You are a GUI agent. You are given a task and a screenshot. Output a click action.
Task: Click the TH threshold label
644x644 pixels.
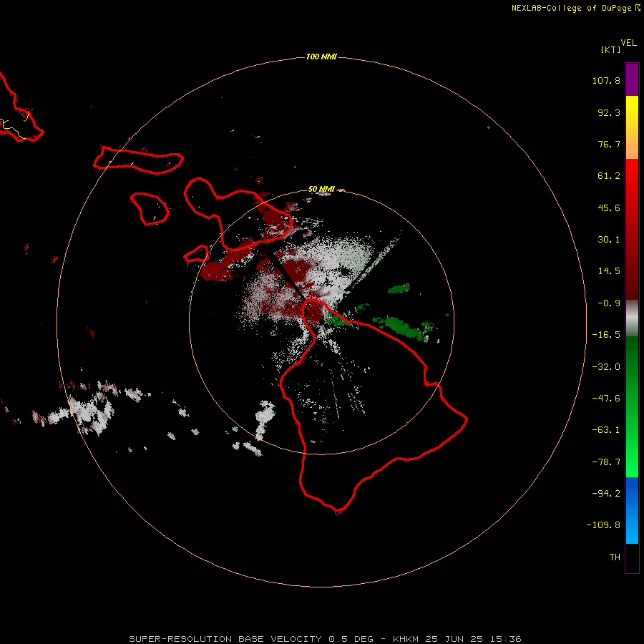[615, 557]
